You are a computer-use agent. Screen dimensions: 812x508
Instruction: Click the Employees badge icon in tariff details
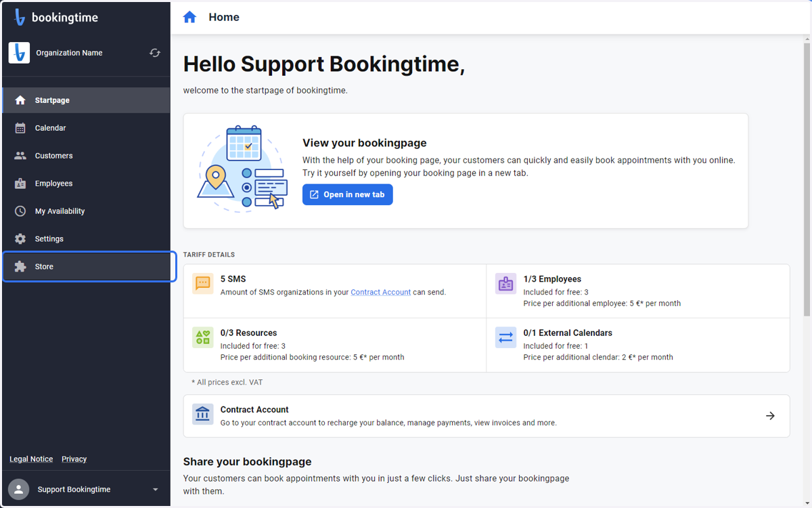[x=506, y=284]
